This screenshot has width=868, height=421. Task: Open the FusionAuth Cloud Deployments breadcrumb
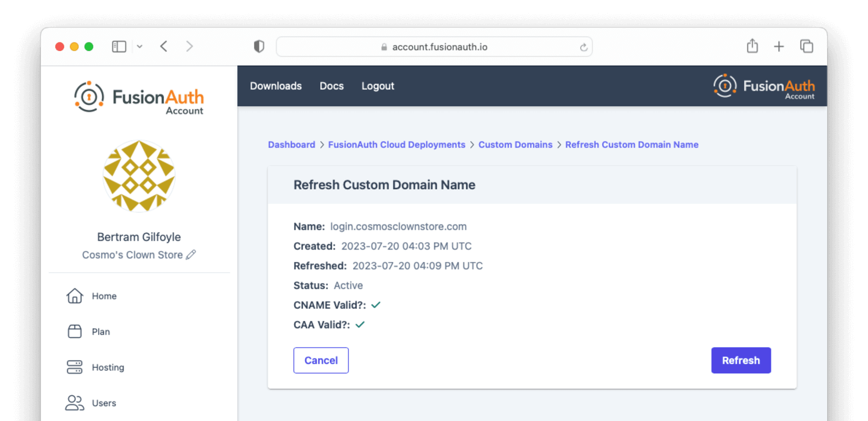pos(397,144)
